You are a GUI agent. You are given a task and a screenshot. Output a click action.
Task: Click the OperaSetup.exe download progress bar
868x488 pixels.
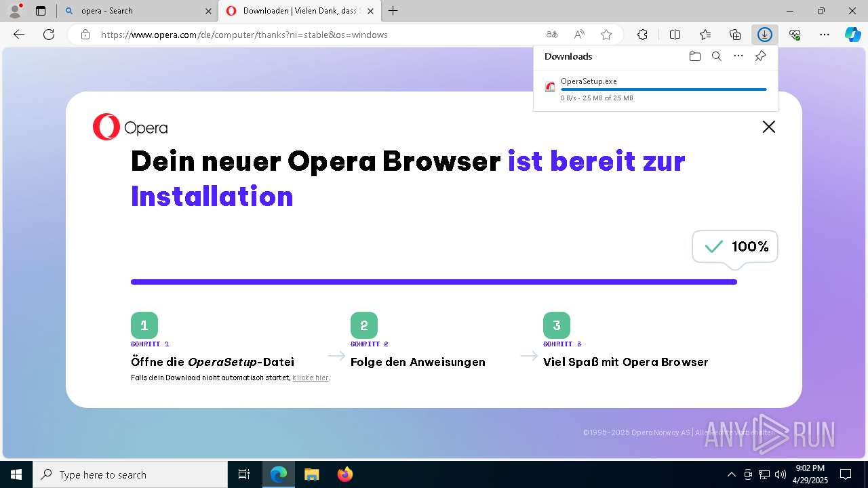663,89
